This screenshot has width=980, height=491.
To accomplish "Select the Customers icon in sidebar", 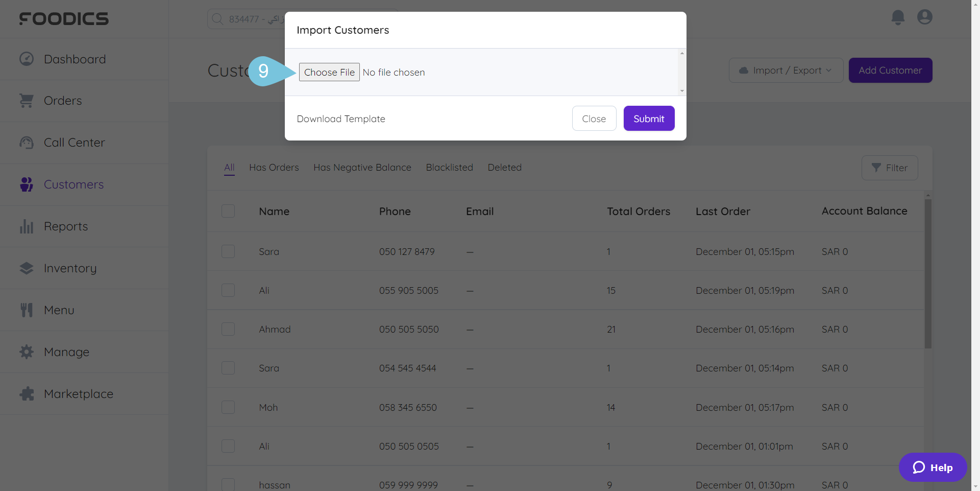I will [x=27, y=184].
